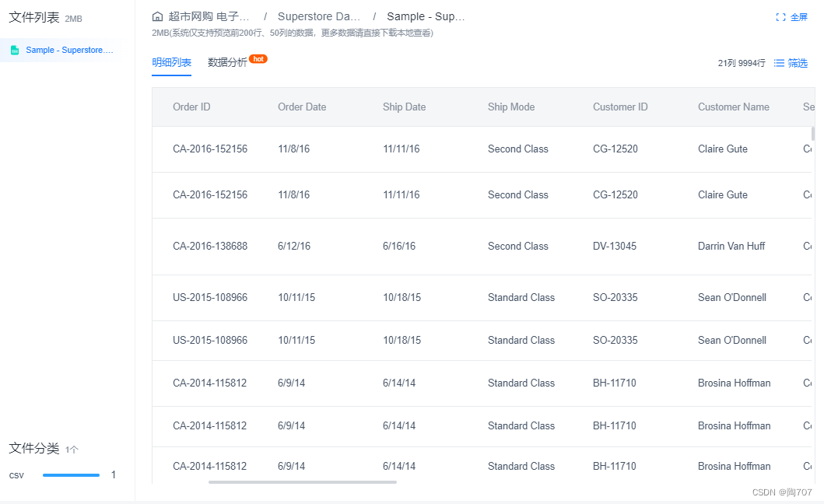Click the CSV file icon in the file list
This screenshot has width=824, height=504.
pos(15,50)
